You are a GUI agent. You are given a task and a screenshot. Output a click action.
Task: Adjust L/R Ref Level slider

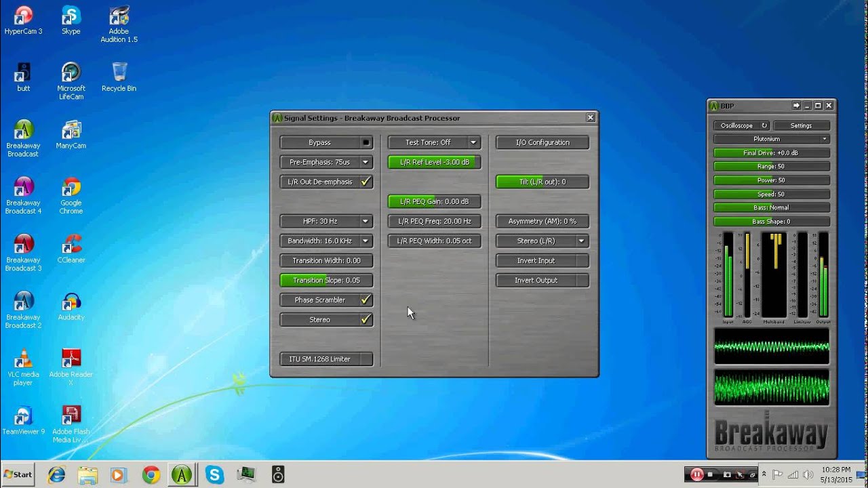[x=434, y=162]
